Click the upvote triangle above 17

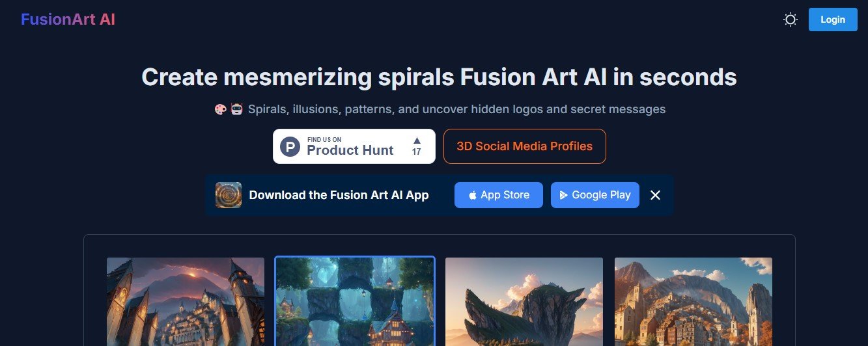pos(417,140)
